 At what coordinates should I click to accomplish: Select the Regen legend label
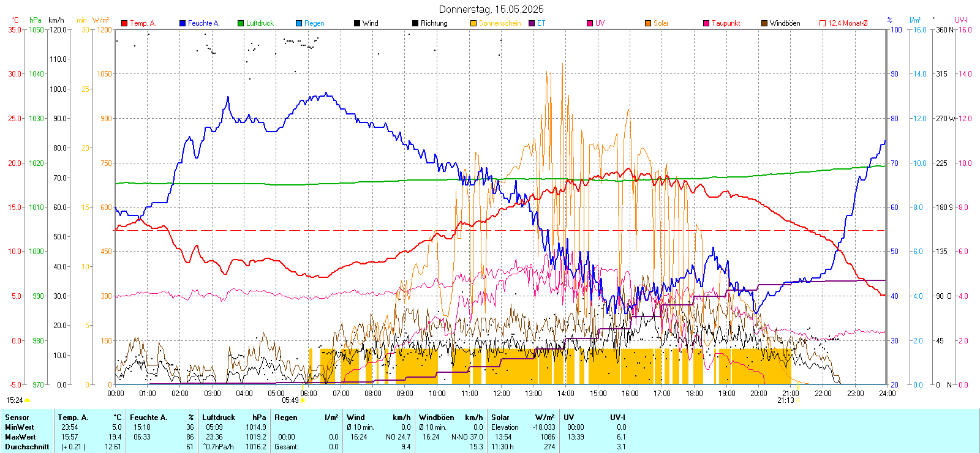coord(314,23)
